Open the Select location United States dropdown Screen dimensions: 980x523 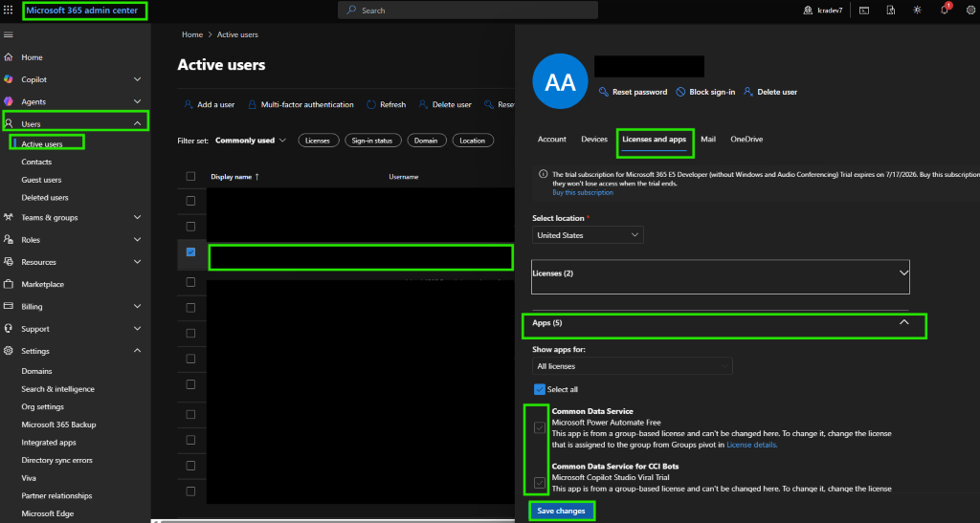click(588, 235)
